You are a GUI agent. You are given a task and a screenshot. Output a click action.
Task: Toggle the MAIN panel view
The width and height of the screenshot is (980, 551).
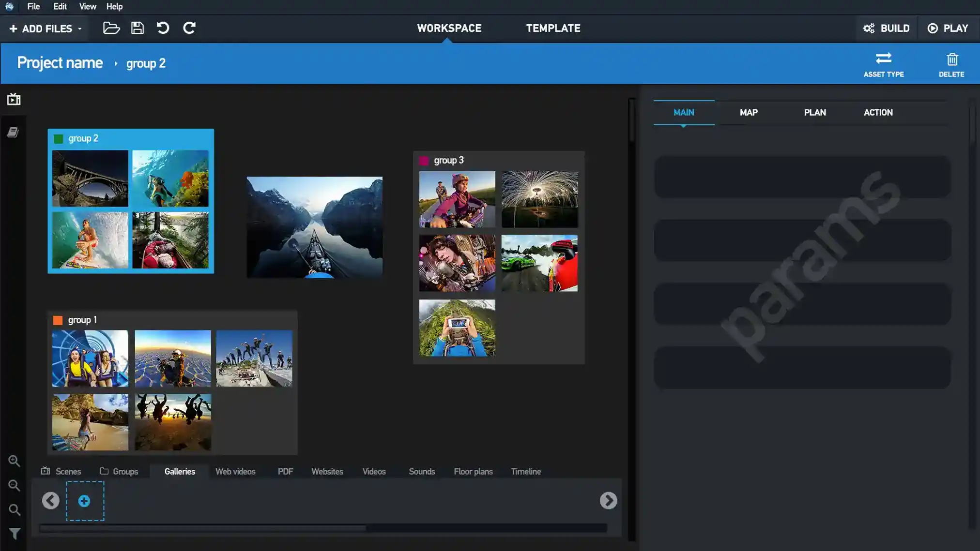coord(685,112)
